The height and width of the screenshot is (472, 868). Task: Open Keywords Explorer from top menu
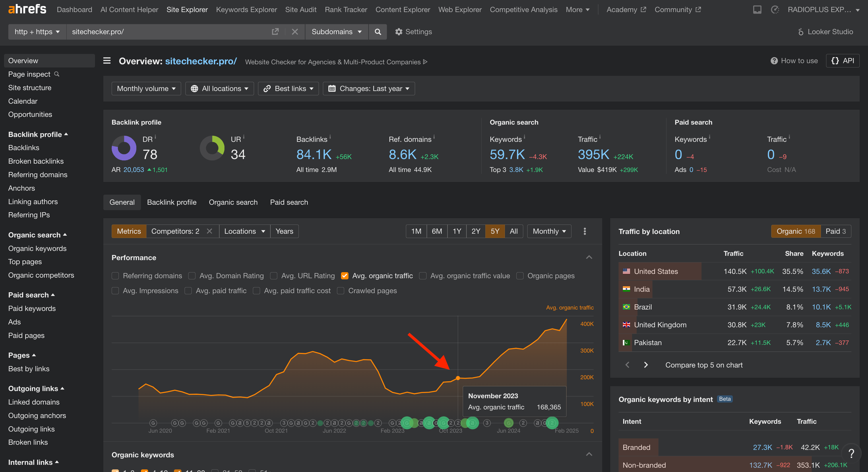246,9
